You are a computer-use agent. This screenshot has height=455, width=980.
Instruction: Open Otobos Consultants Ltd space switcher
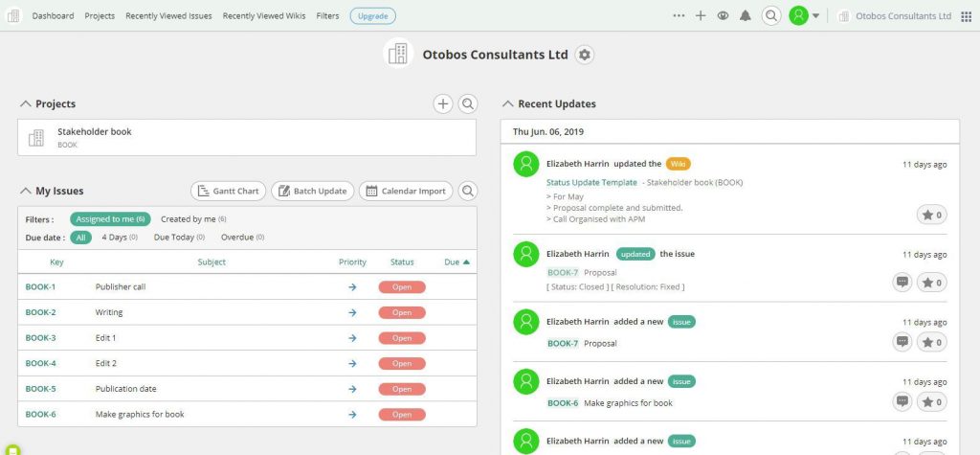tap(895, 16)
